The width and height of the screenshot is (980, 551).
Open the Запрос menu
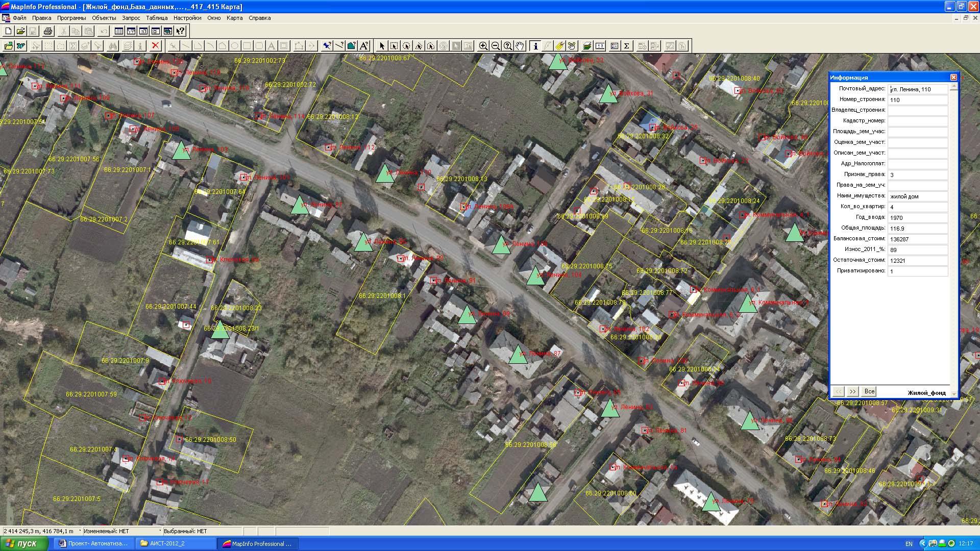pyautogui.click(x=131, y=18)
